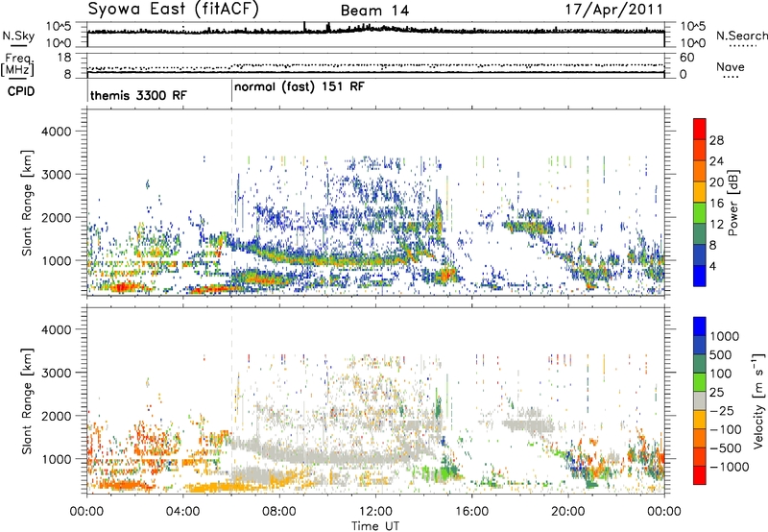Click the '08:00' time tick label
768x532 pixels.
click(279, 512)
